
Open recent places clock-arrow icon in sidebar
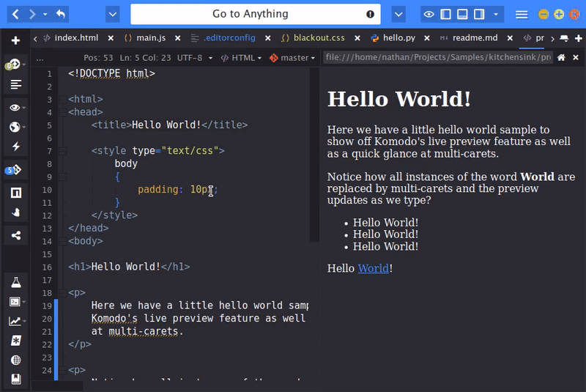(15, 64)
